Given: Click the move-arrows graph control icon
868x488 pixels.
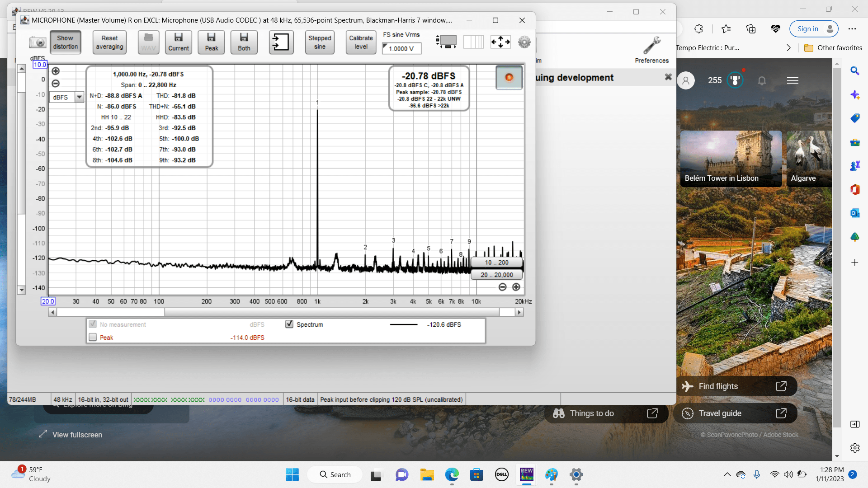Looking at the screenshot, I should point(500,42).
